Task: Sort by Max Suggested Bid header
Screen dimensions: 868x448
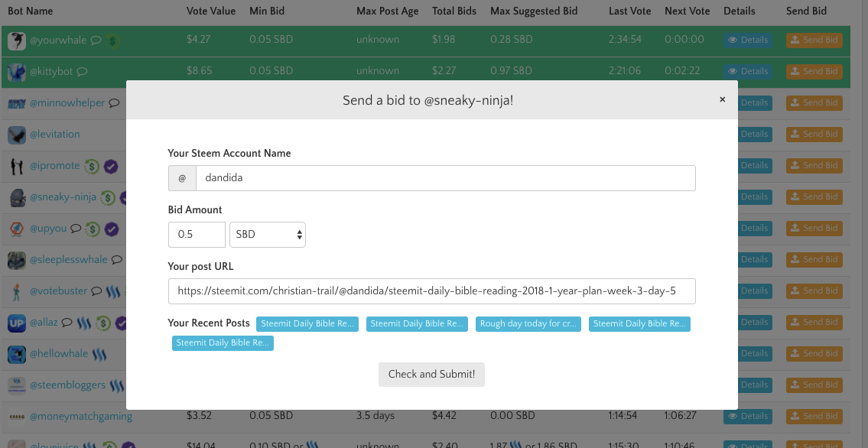Action: [534, 11]
